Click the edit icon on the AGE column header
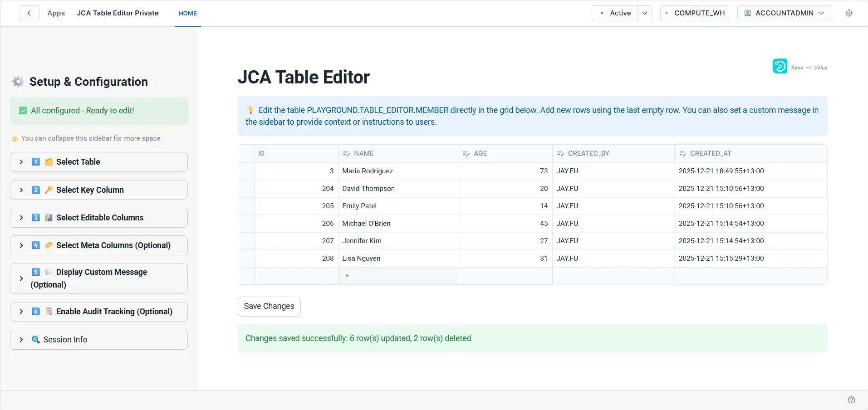This screenshot has height=410, width=868. (466, 153)
